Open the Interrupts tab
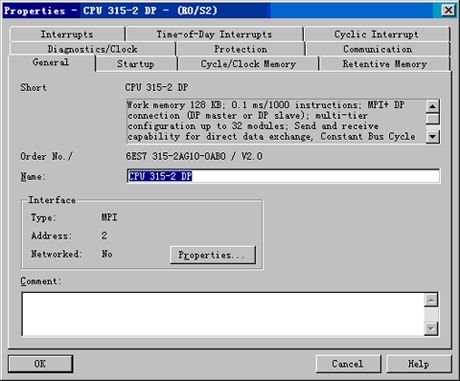 tap(67, 34)
